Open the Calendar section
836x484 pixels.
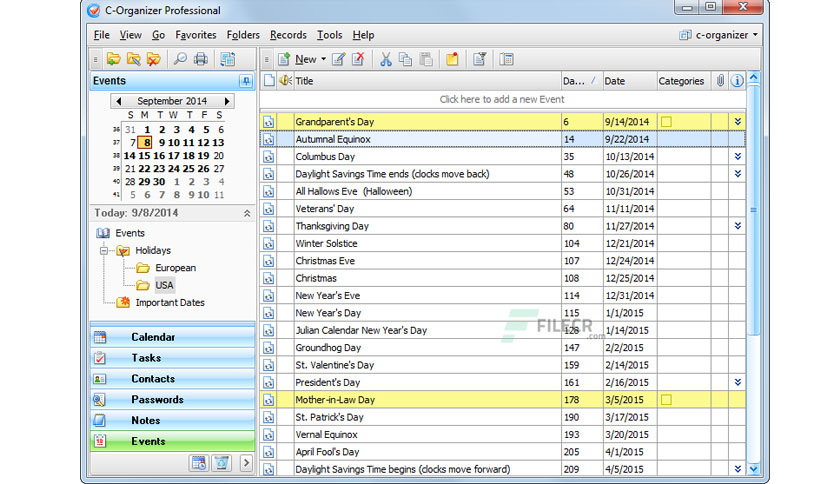click(172, 337)
